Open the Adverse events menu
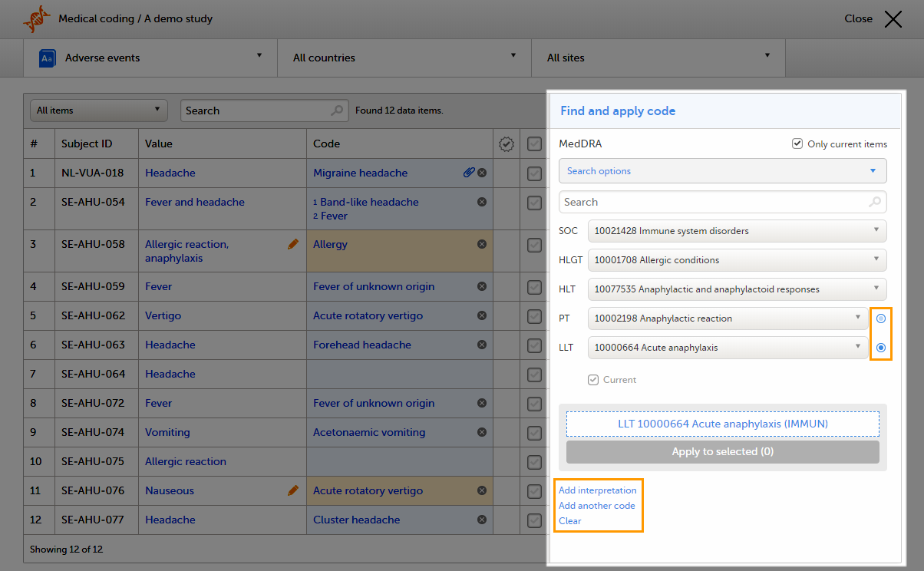This screenshot has width=924, height=571. pos(150,58)
